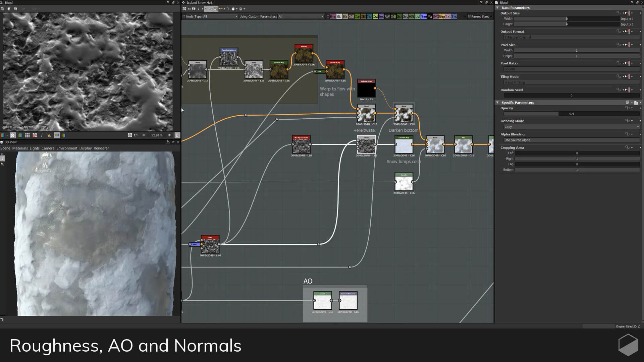Add a Blend node via Bld shortcut
This screenshot has width=644, height=362.
(339, 16)
